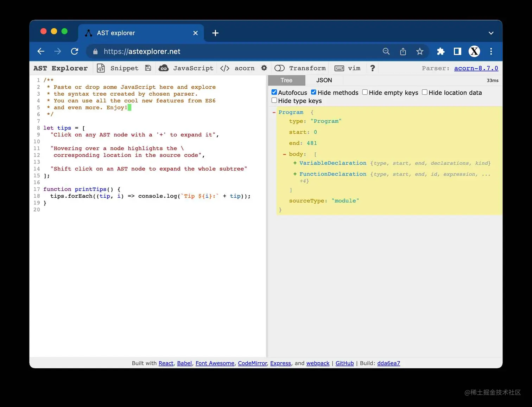Open the build dda6ea7 link

[388, 363]
